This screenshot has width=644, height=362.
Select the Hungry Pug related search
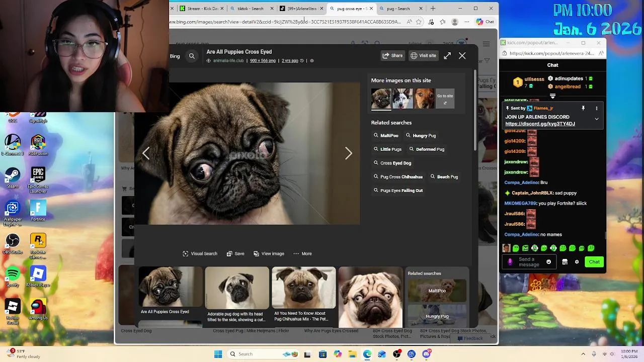[421, 136]
